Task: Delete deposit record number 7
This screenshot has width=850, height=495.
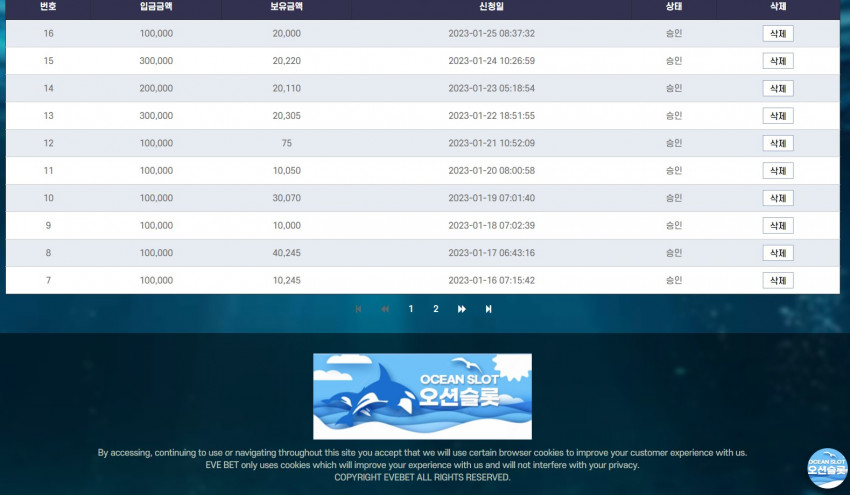Action: tap(778, 280)
